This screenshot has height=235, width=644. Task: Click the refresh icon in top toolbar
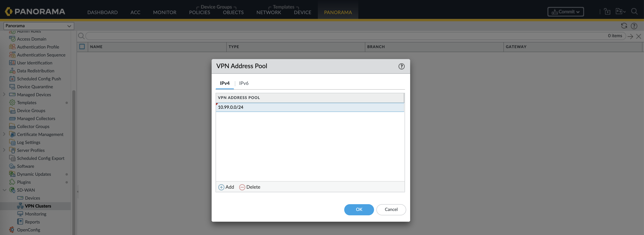(624, 26)
